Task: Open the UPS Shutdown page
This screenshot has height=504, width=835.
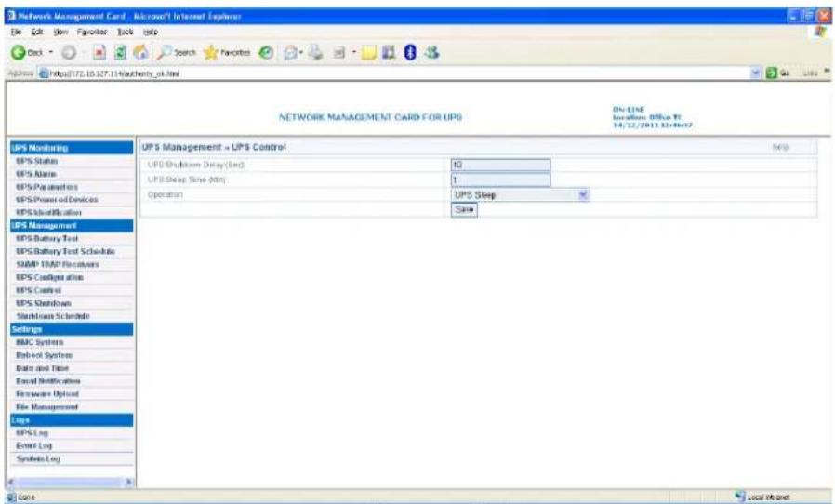Action: pyautogui.click(x=44, y=303)
